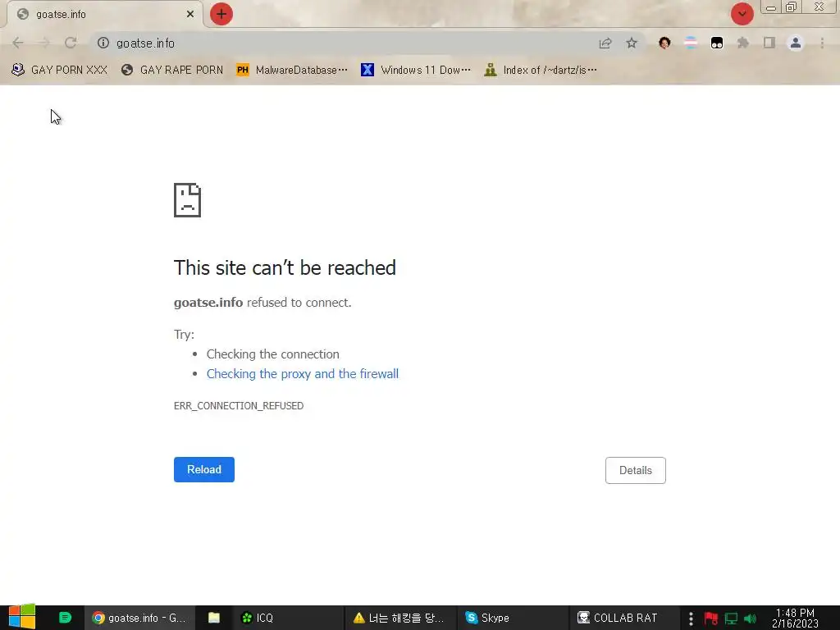Screen dimensions: 840x630
Task: Reload page using toolbar refresh icon
Action: 71,43
